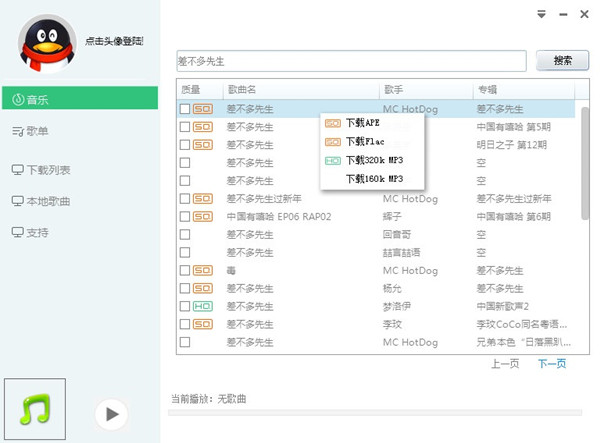Viewport: 600px width, 443px height.
Task: Tick the checkbox for the 毒 song row
Action: tap(184, 270)
